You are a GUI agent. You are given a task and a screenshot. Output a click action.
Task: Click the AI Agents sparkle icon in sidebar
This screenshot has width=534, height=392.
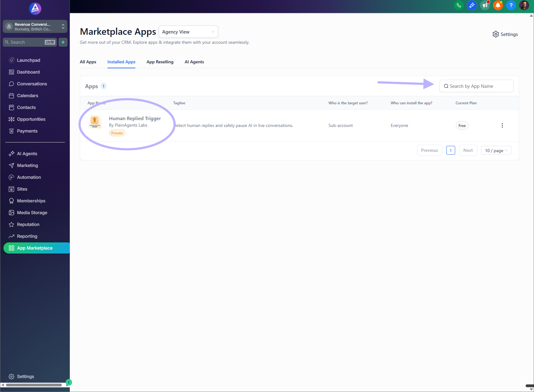11,153
